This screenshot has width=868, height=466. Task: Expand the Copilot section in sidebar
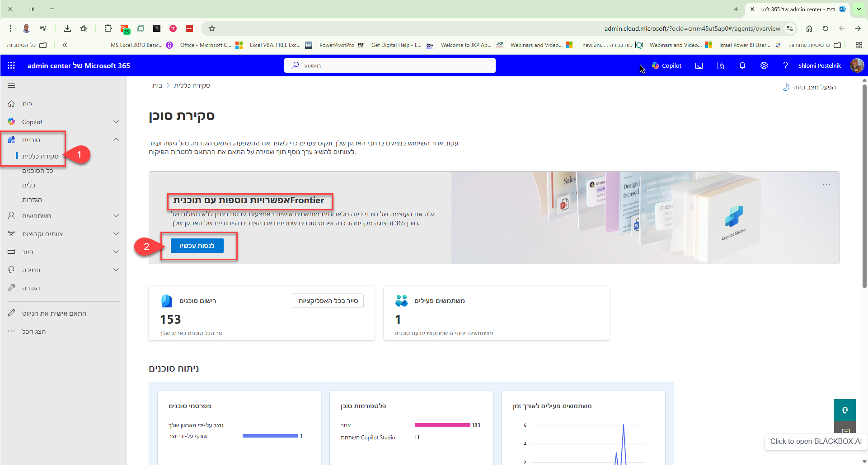click(116, 122)
